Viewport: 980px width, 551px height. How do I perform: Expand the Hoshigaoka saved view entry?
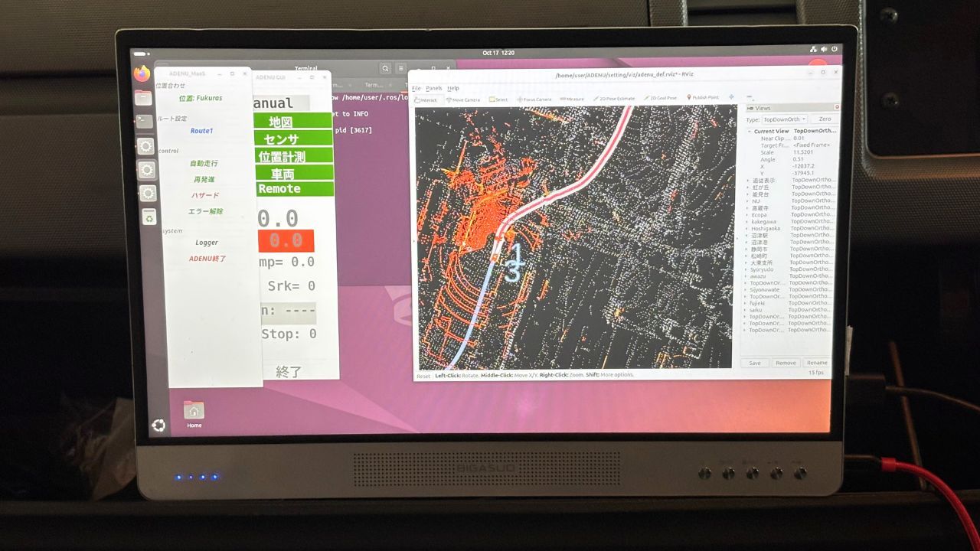click(747, 228)
